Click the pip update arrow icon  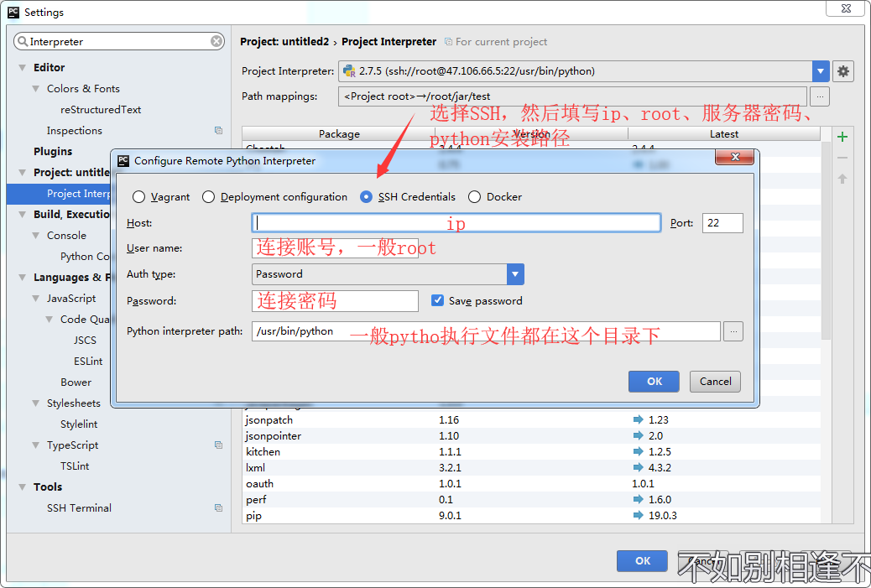tap(638, 515)
